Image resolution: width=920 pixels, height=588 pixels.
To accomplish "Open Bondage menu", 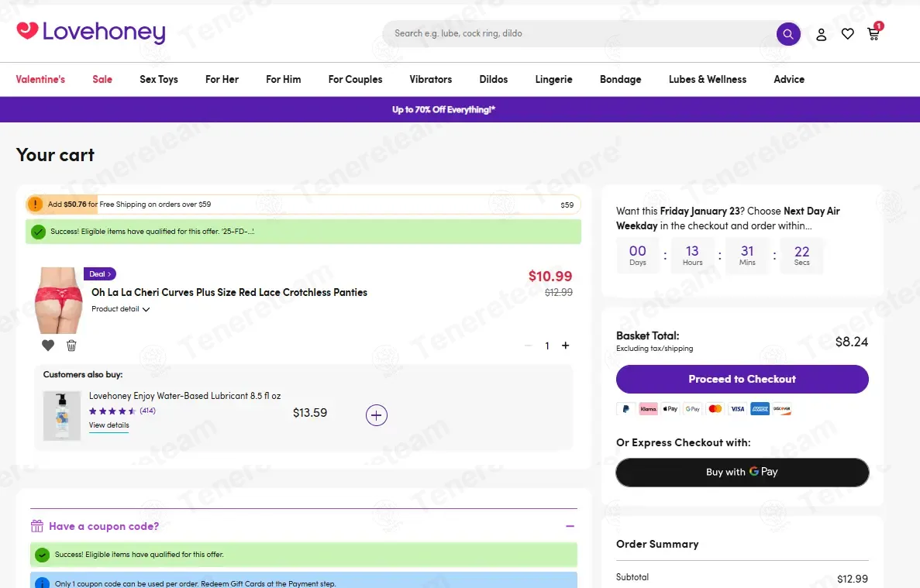I will coord(620,79).
